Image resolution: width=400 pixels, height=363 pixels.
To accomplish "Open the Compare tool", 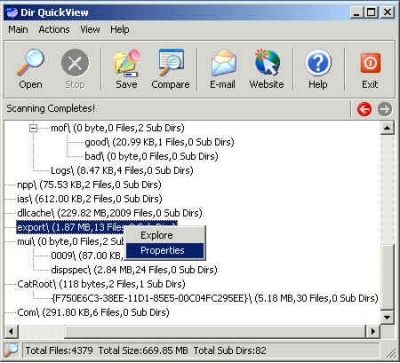I will tap(171, 62).
